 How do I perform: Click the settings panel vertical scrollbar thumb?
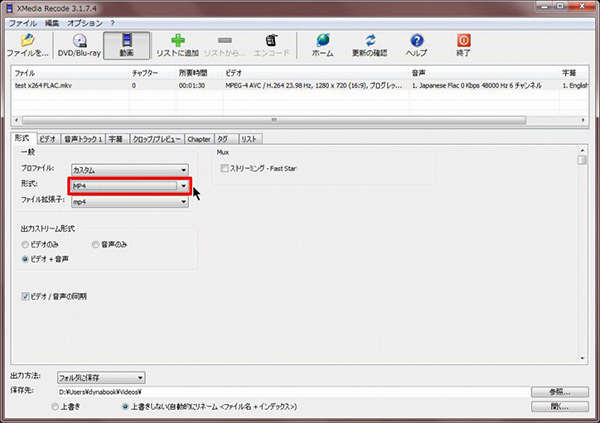[582, 160]
